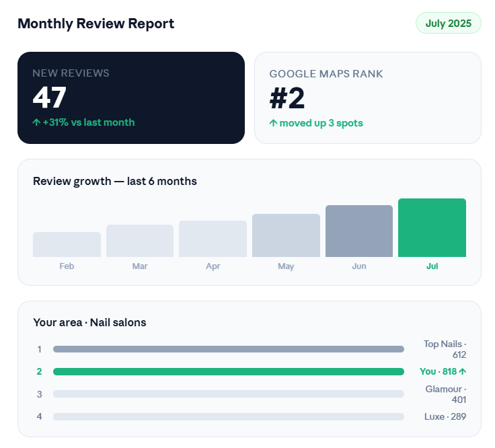Click the Mar axis label
This screenshot has width=495, height=448.
140,266
